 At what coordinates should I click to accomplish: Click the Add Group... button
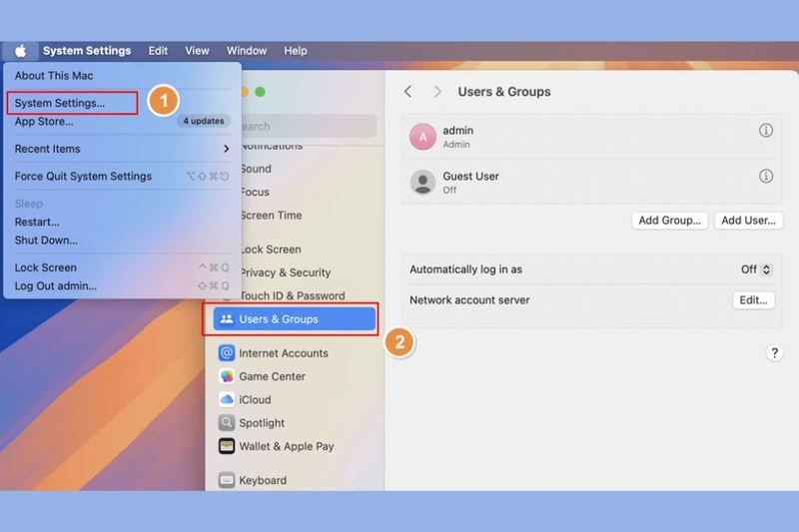(x=669, y=221)
